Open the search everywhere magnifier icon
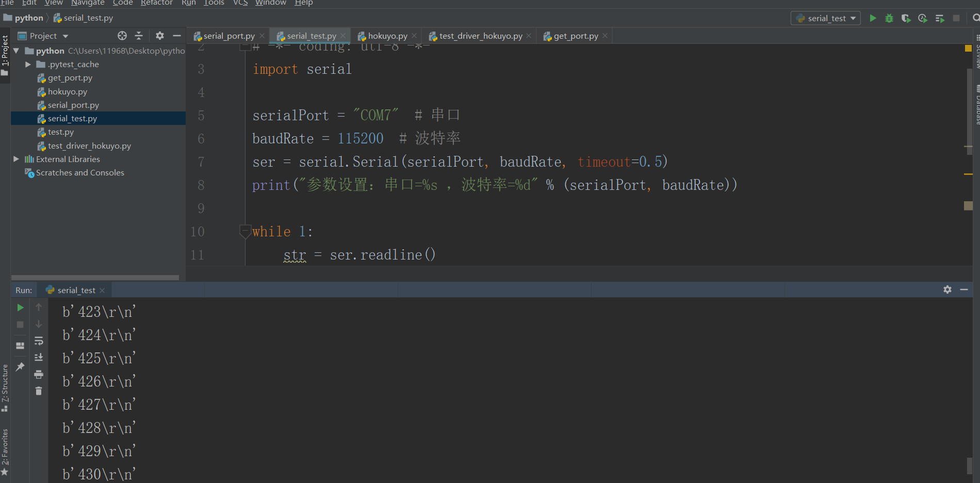 (x=976, y=18)
